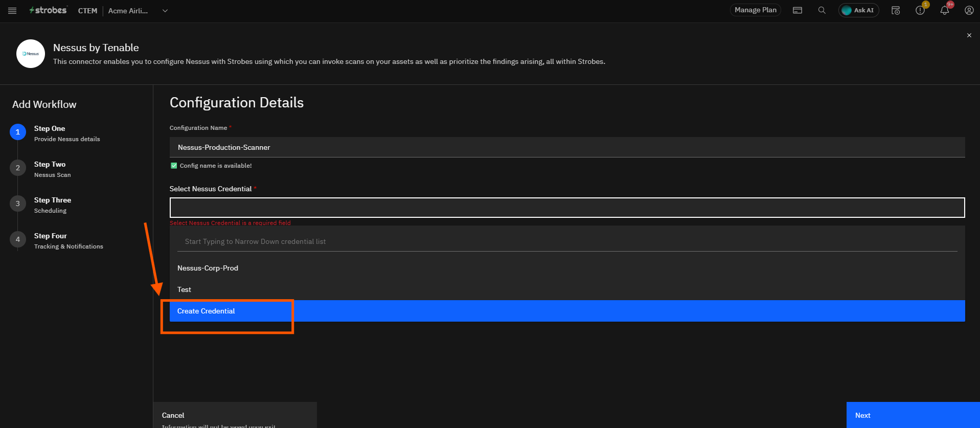Choose the Create Credential option

pos(567,311)
